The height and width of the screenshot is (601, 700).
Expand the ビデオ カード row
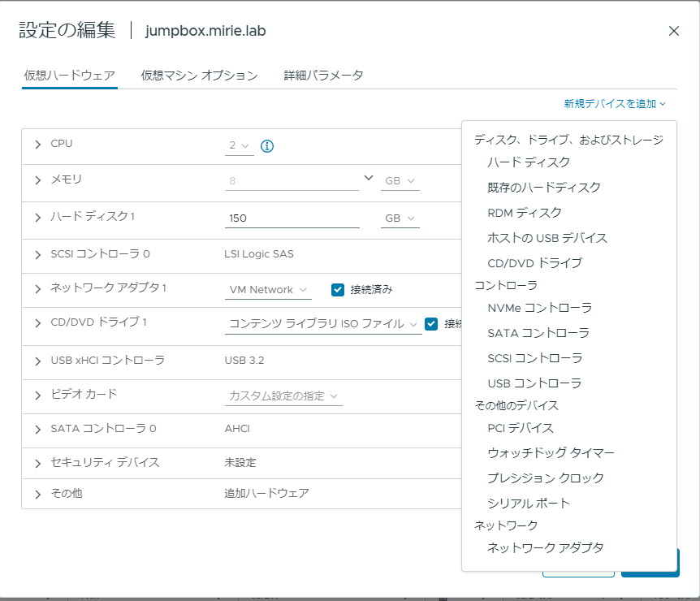point(38,396)
